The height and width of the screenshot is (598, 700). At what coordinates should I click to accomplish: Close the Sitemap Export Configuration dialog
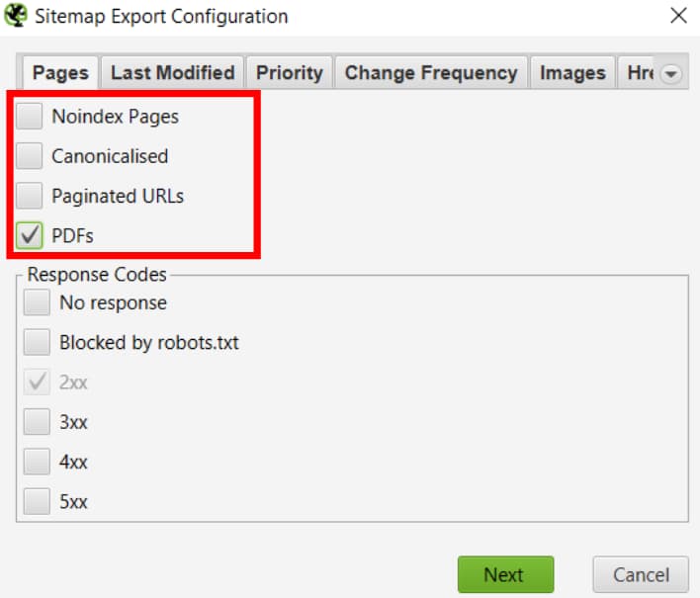pos(678,16)
